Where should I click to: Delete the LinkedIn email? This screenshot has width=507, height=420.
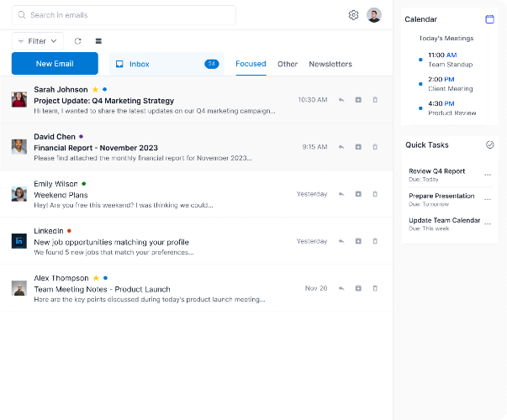(375, 241)
